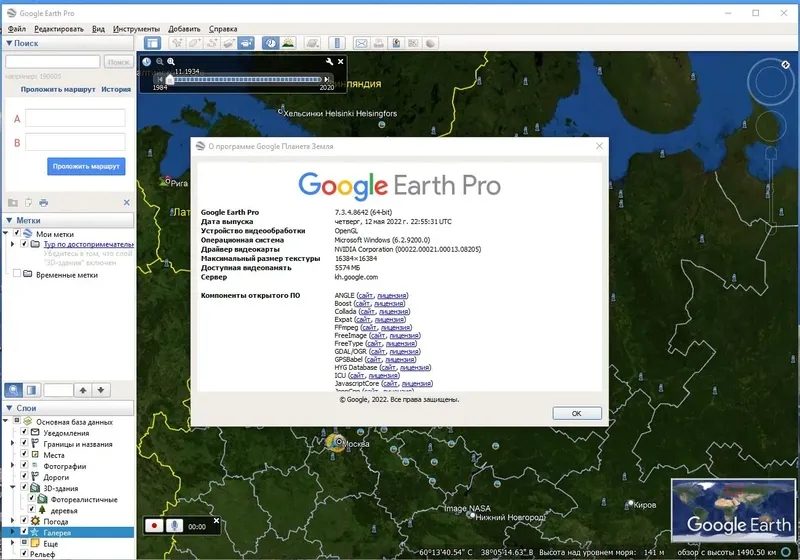This screenshot has width=800, height=560.
Task: Open the planet switcher toolbar icon
Action: (x=312, y=43)
